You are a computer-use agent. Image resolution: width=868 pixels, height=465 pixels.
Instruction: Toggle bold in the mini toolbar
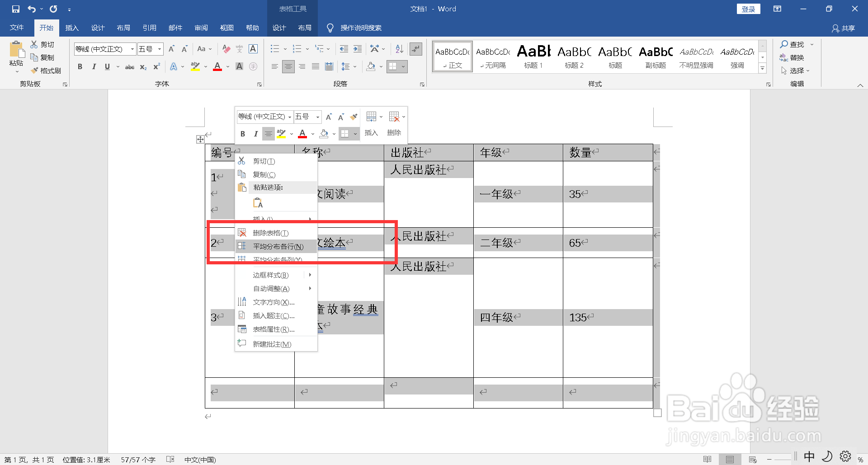[x=242, y=133]
